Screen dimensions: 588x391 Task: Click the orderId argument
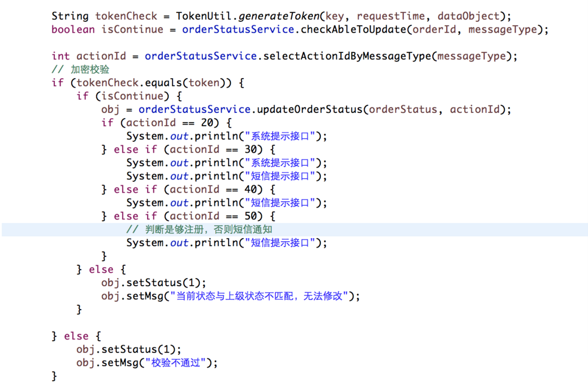(x=434, y=29)
